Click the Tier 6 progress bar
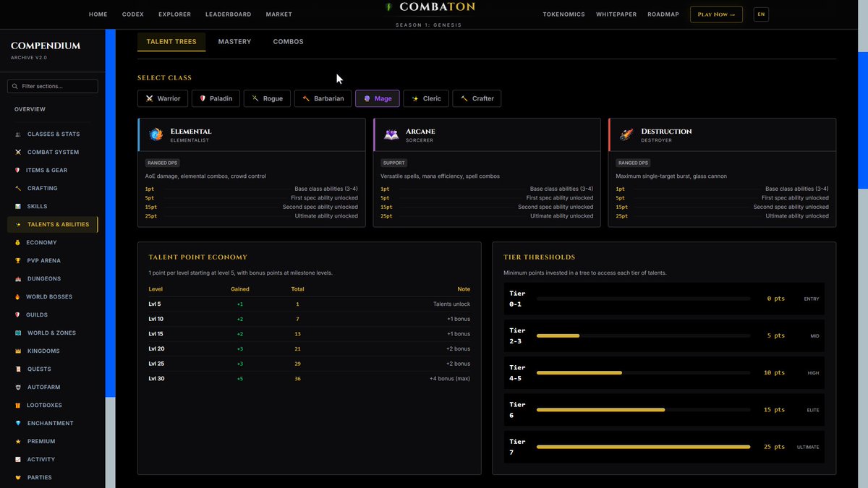This screenshot has height=488, width=868. pyautogui.click(x=643, y=410)
